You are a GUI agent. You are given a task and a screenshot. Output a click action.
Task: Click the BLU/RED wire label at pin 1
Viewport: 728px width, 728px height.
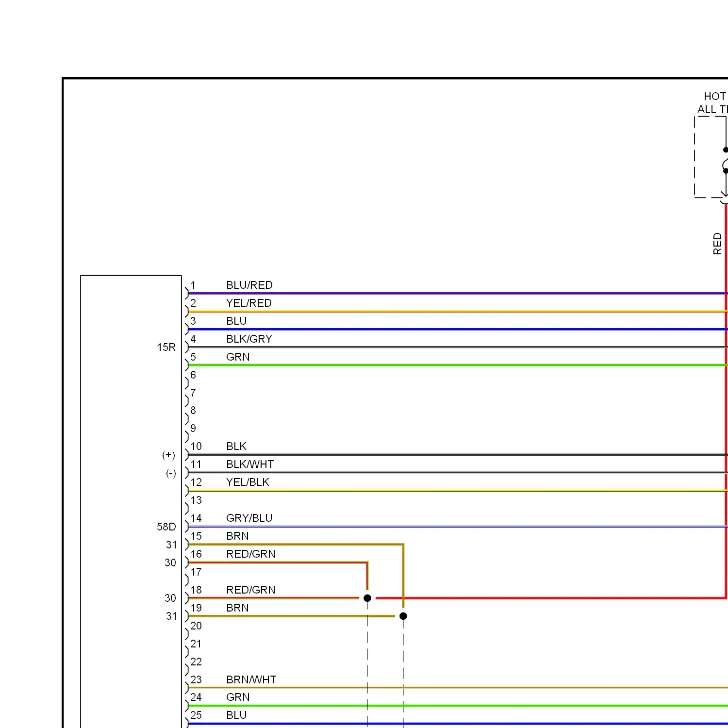tap(249, 285)
